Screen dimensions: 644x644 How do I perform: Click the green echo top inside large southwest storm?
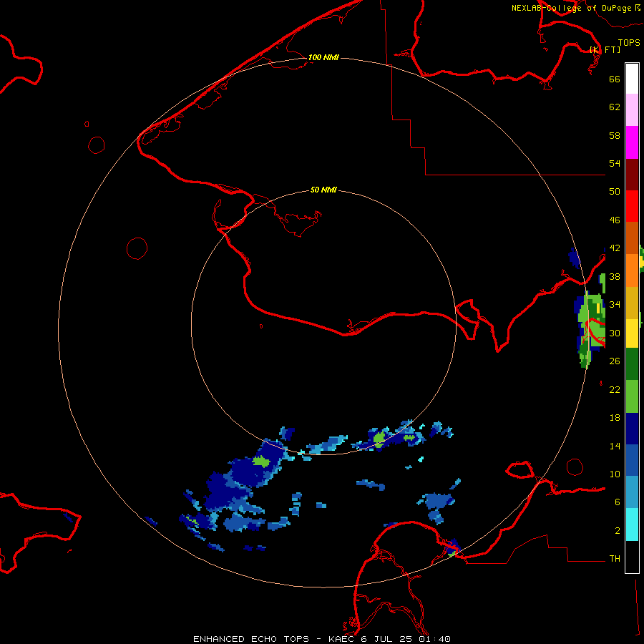pos(260,462)
